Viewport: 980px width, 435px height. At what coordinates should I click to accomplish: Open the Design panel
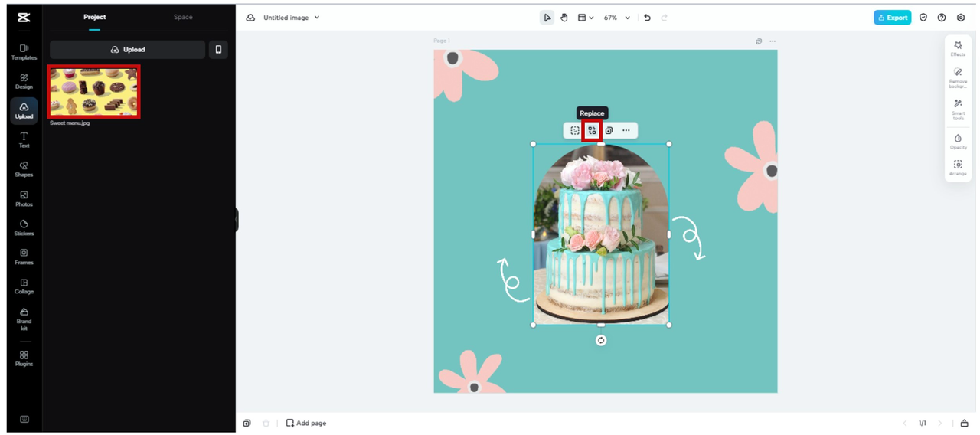click(24, 81)
